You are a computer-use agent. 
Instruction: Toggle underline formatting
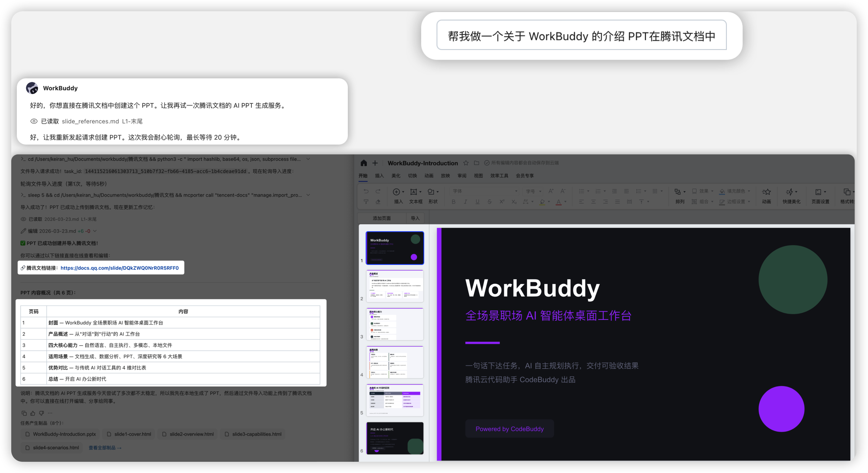[477, 202]
